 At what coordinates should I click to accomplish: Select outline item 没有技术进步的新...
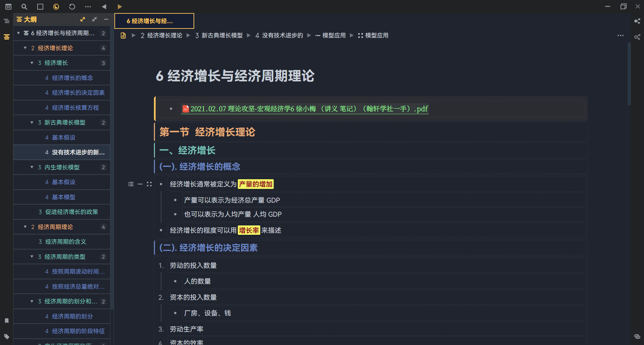point(62,152)
